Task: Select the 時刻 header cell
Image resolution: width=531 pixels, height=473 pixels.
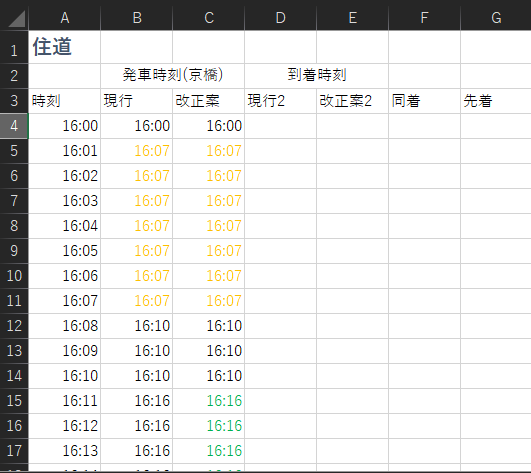Action: (x=65, y=101)
